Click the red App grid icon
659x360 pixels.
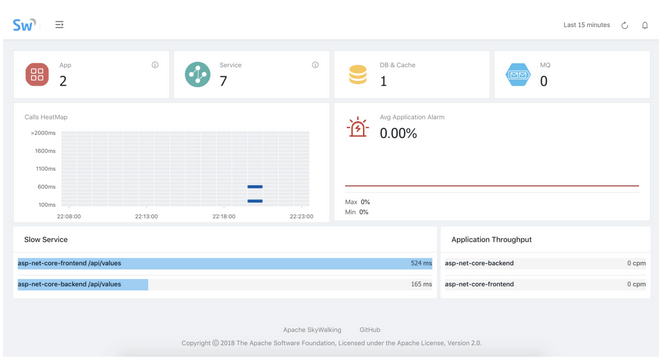(x=37, y=74)
